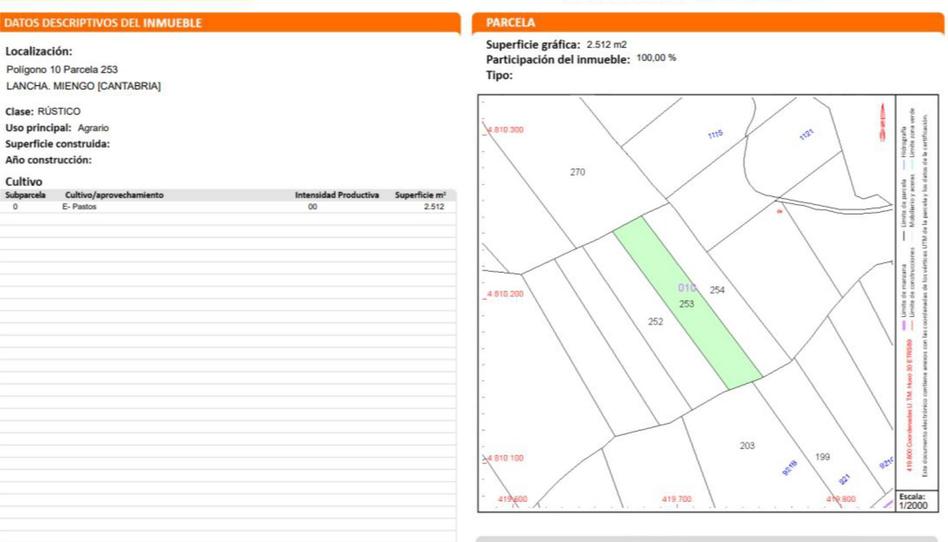
Task: Select the 'E- Pastos' crop cell
Action: [79, 206]
